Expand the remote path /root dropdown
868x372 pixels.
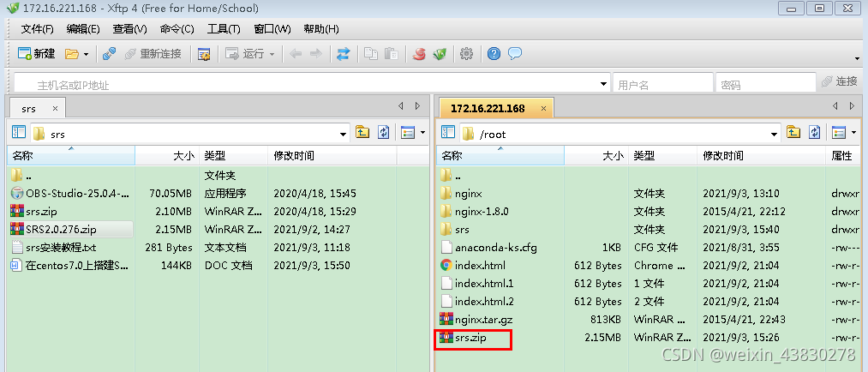point(775,134)
